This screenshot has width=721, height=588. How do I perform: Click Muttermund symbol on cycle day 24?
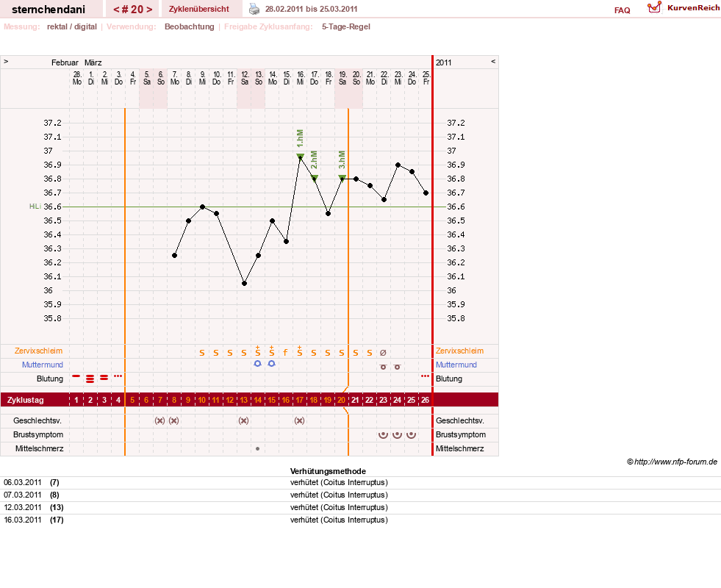tap(398, 367)
